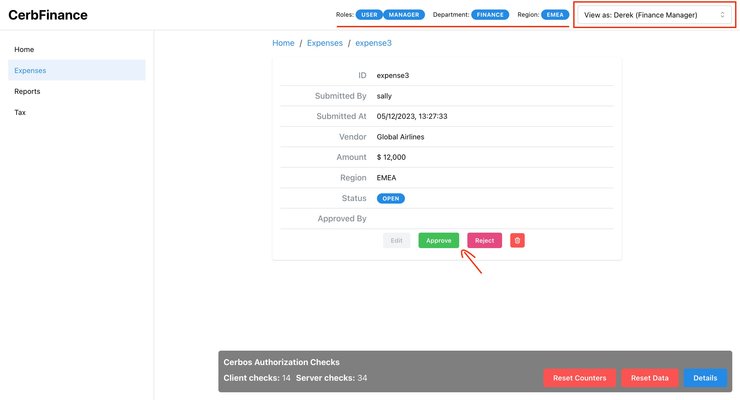Click the expense3 breadcrumb link
The image size is (740, 400).
click(x=373, y=43)
